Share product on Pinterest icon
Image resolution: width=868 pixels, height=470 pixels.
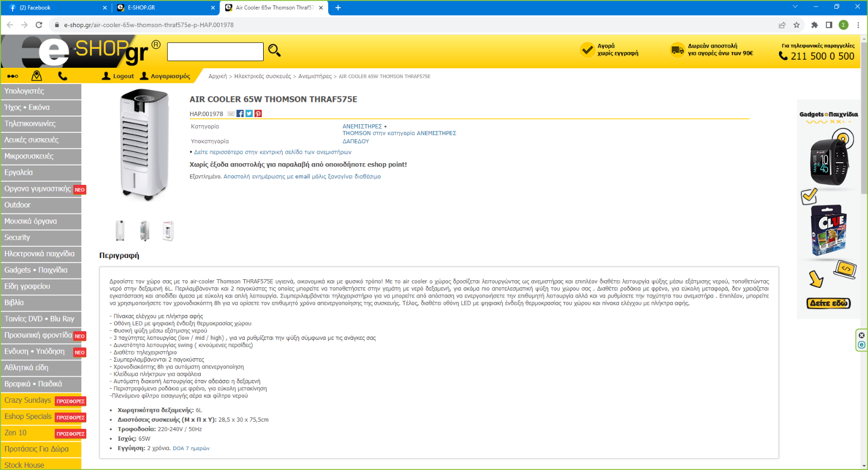pos(258,114)
